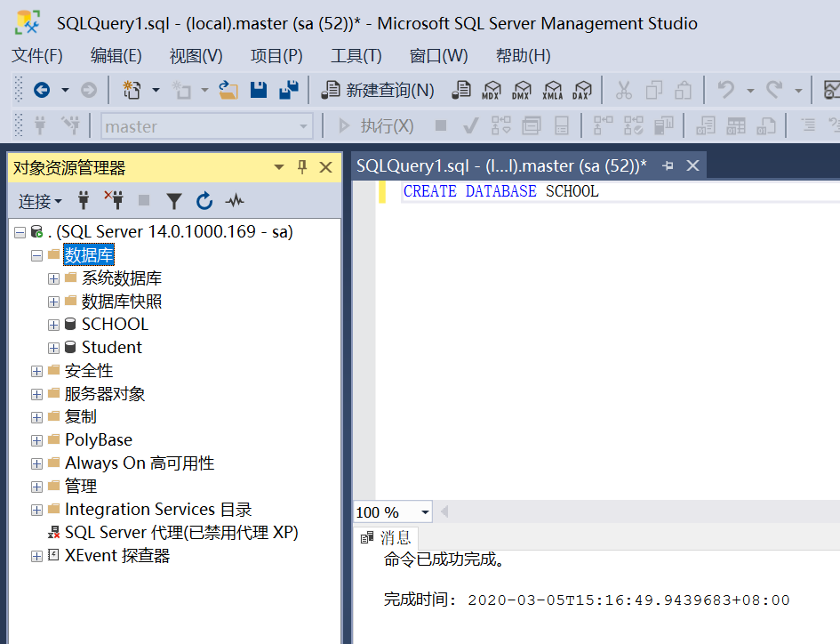Open a new MDX query
840x644 pixels.
[492, 90]
